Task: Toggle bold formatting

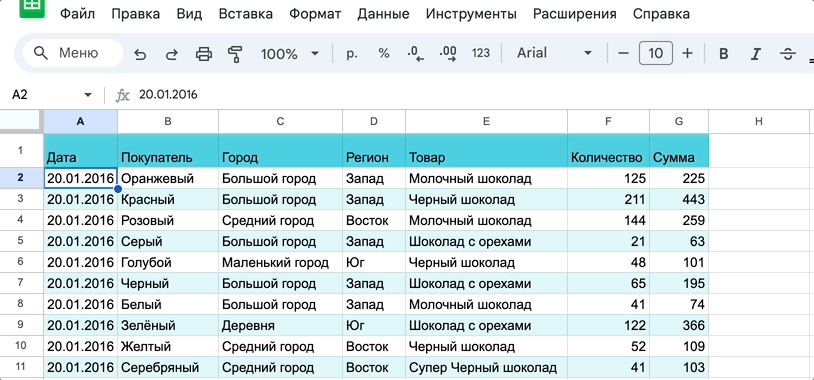Action: point(723,53)
